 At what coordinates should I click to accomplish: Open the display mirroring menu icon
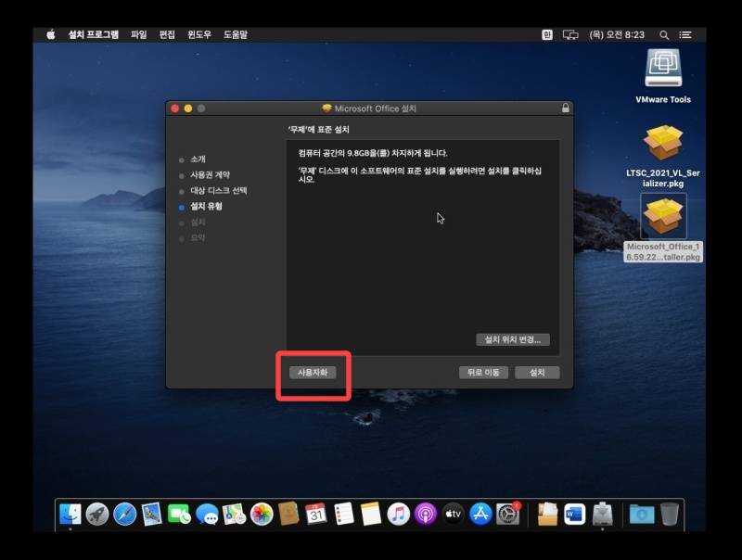[570, 34]
